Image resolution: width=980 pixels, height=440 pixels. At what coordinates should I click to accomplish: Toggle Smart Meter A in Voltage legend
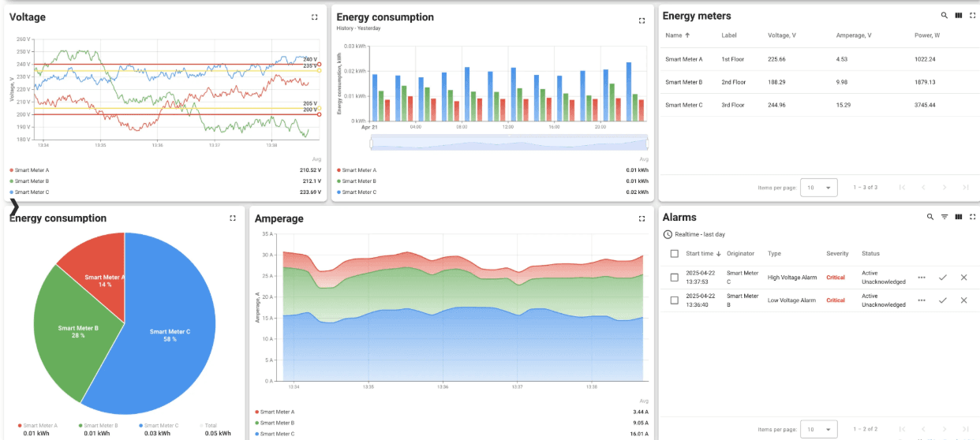[29, 170]
